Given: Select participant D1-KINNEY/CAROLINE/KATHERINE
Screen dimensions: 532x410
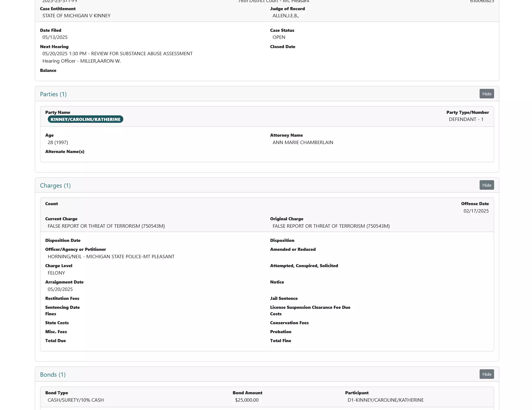Looking at the screenshot, I should coord(386,400).
